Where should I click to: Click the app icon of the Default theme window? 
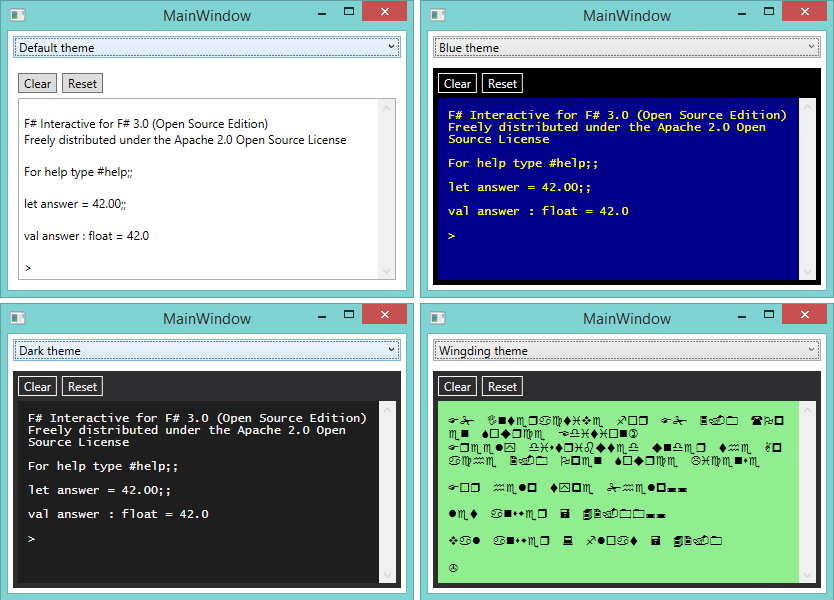tap(18, 15)
